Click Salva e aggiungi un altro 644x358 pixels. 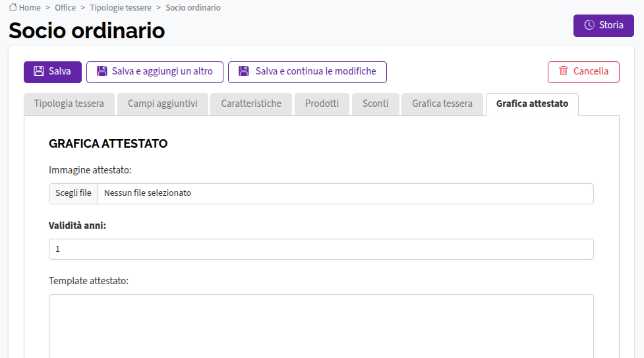(155, 72)
